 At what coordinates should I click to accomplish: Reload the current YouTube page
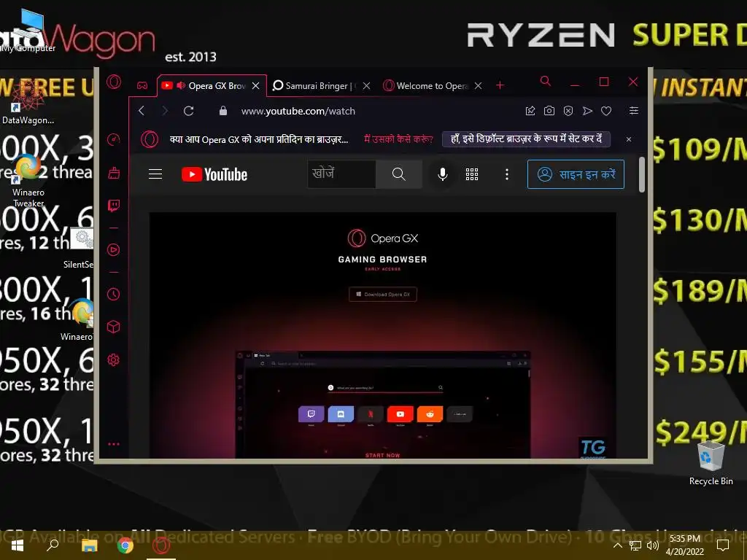coord(189,111)
